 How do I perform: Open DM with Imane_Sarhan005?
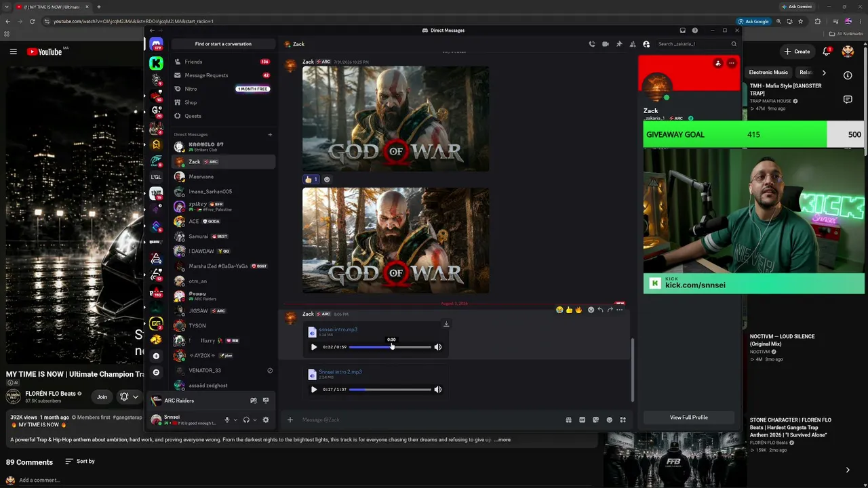[223, 192]
